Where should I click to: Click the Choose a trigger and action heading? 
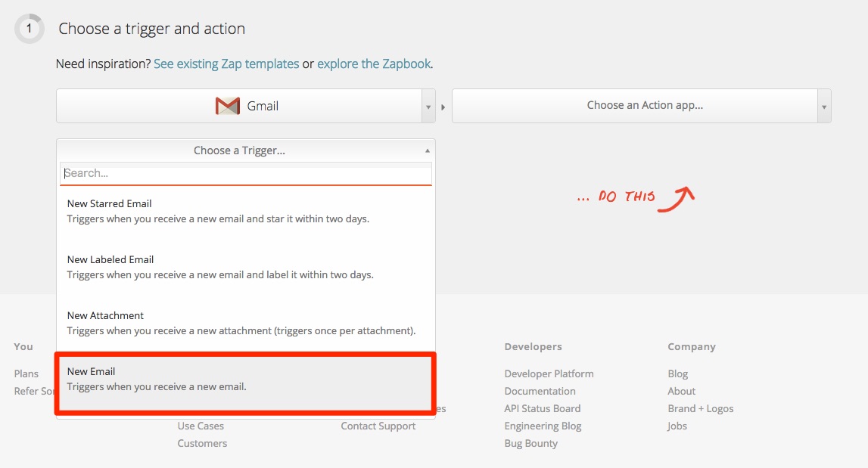coord(151,29)
